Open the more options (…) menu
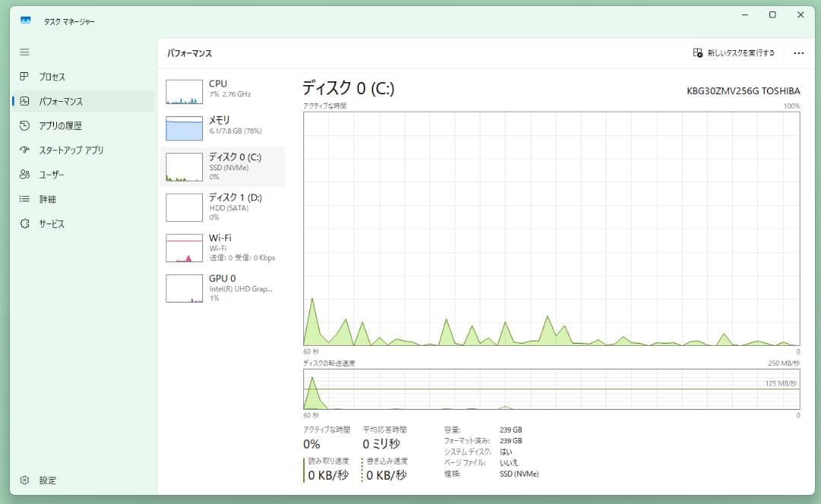Viewport: 821px width, 504px height. tap(798, 52)
